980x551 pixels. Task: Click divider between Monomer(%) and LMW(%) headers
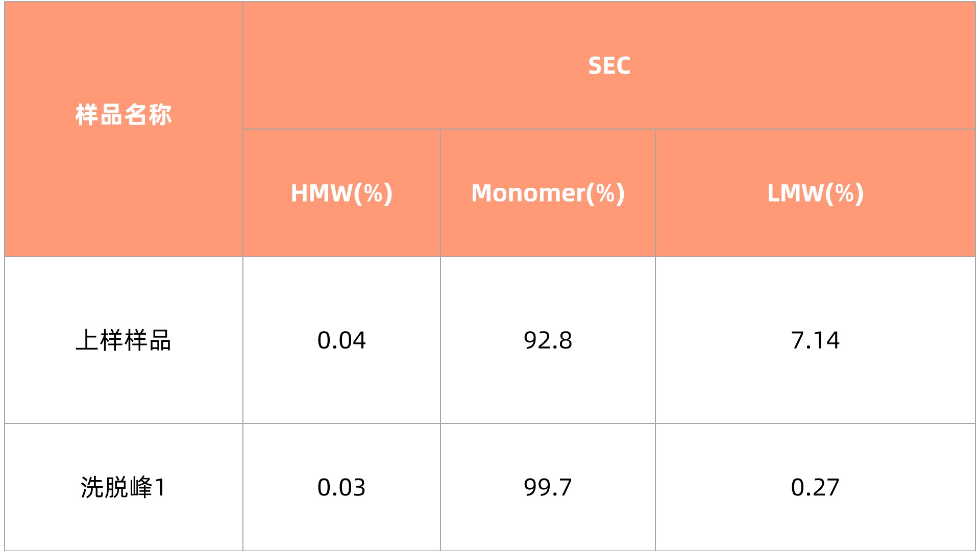coord(655,193)
